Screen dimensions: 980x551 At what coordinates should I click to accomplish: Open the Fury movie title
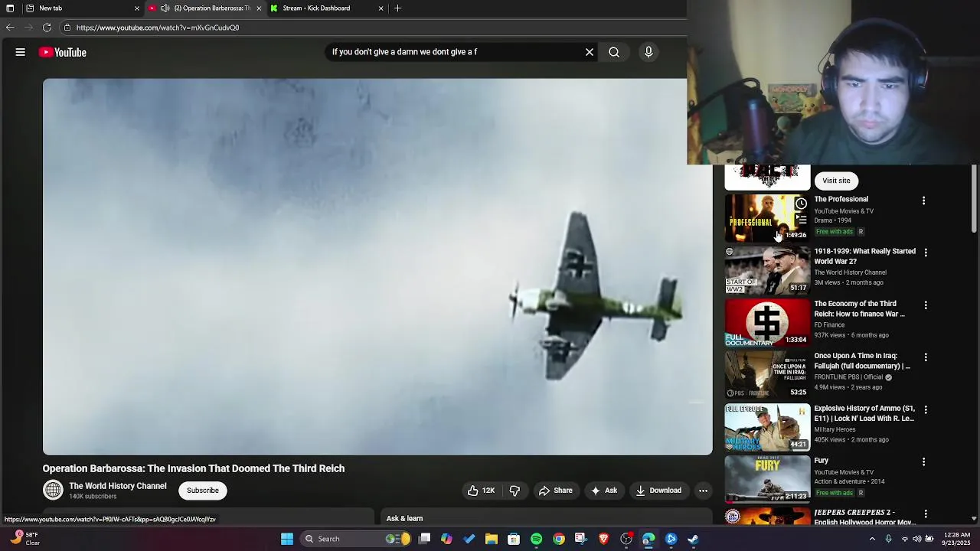[822, 461]
